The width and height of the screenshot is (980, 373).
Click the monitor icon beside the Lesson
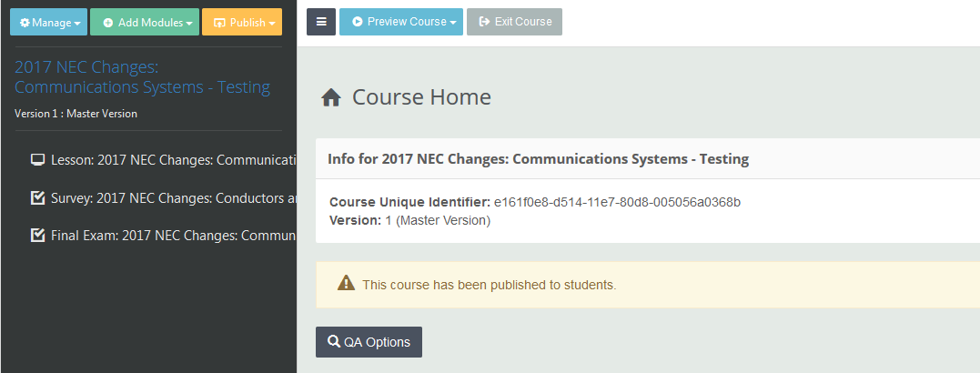[37, 160]
